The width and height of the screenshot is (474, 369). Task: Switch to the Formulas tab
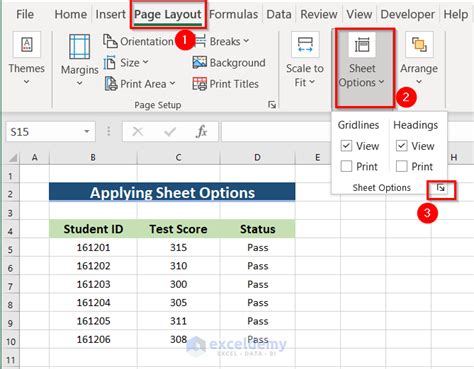(233, 14)
